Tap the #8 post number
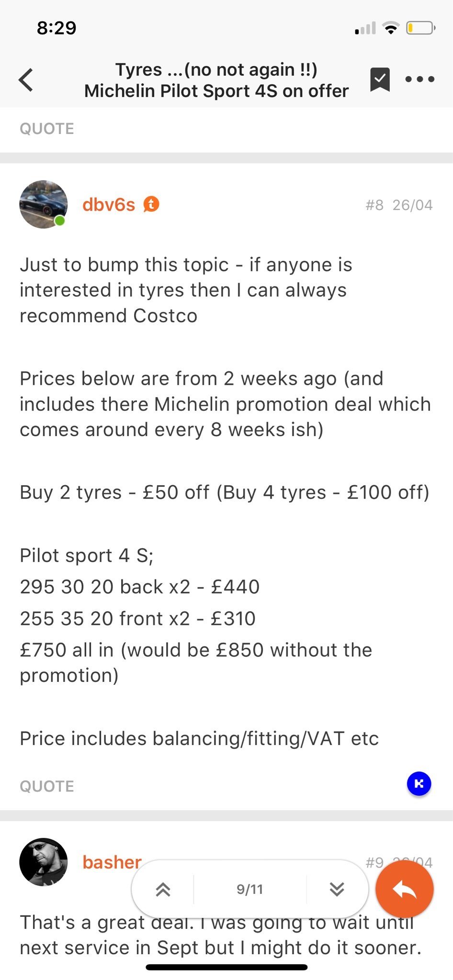This screenshot has height=980, width=453. [x=374, y=205]
